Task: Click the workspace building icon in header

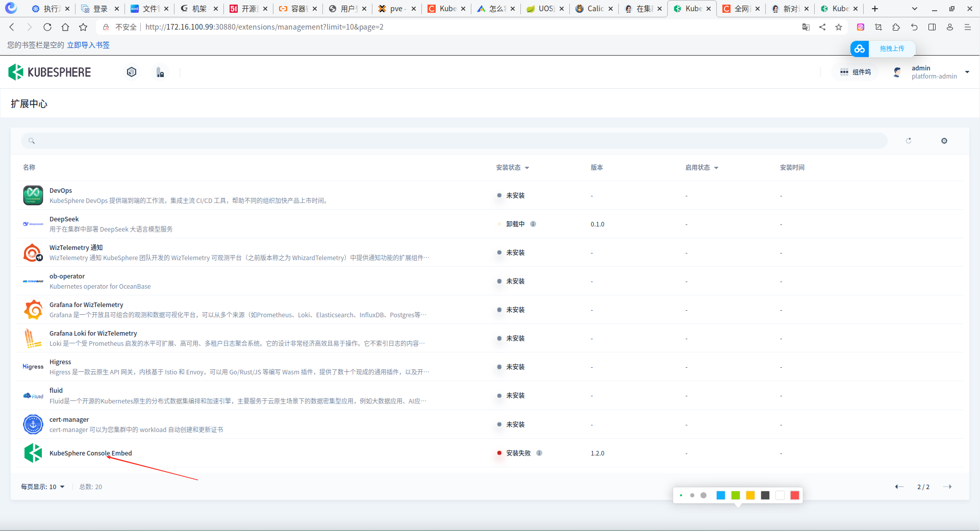Action: coord(160,72)
